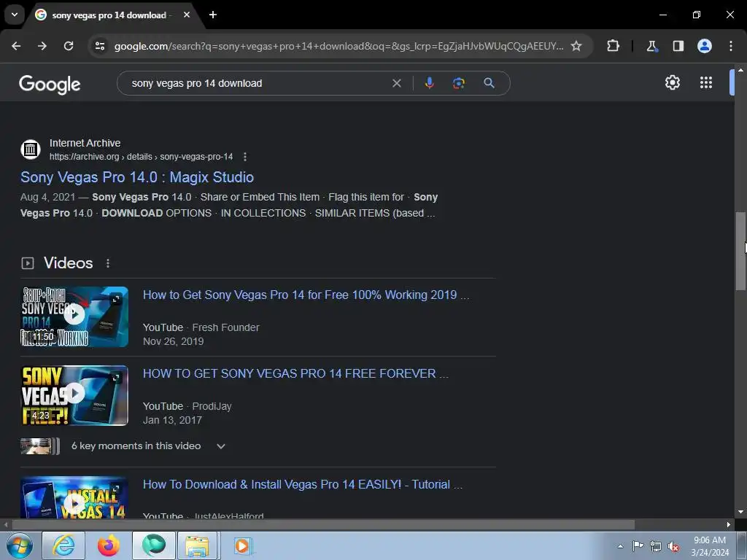This screenshot has width=747, height=560.
Task: Open HOW TO GET SONY VEGAS PRO 14 FREE FOREVER link
Action: point(295,373)
